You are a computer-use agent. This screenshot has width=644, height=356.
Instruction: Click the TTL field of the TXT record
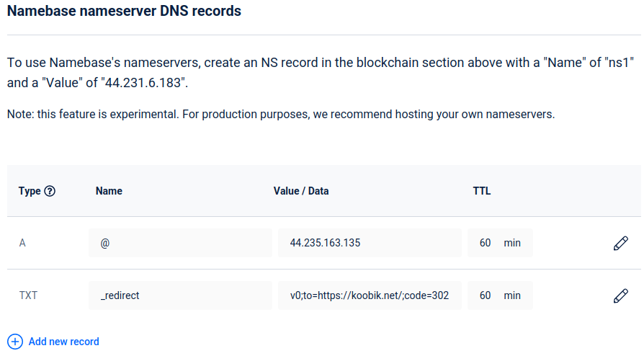(x=486, y=295)
